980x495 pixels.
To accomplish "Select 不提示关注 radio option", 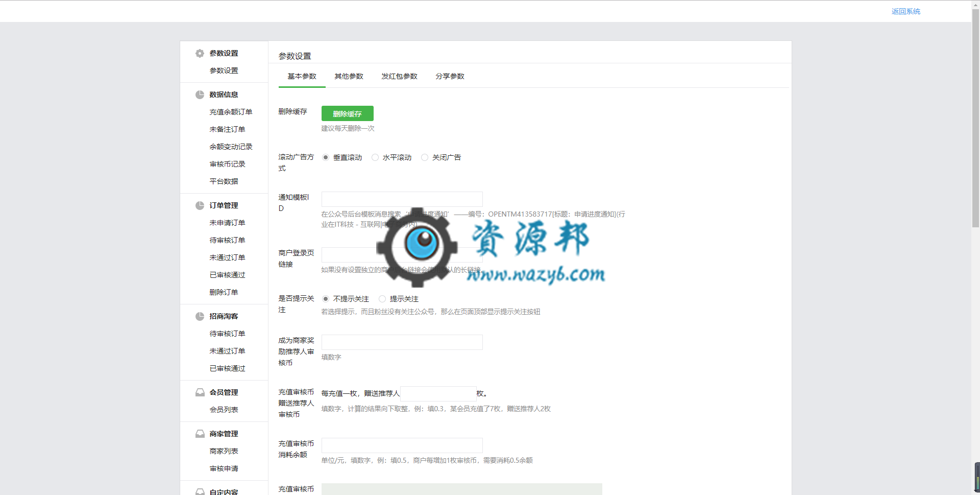I will (325, 299).
